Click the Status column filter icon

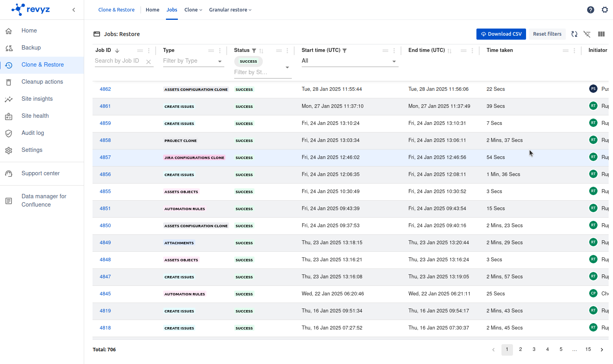[254, 51]
